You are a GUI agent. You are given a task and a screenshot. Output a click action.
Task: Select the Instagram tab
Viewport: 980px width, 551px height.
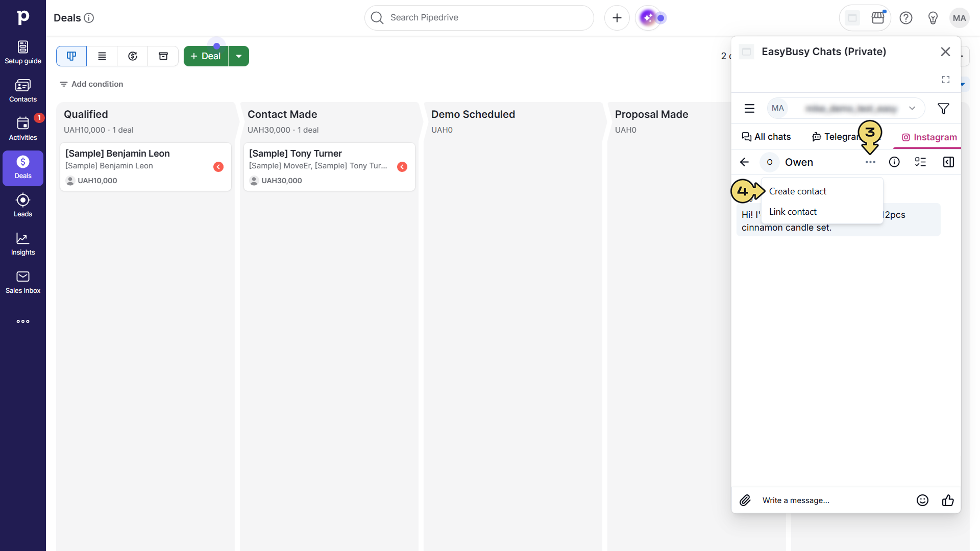pyautogui.click(x=929, y=137)
